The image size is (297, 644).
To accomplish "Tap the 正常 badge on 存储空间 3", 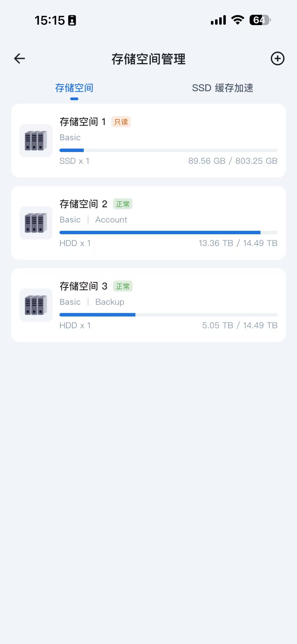I will tap(123, 286).
